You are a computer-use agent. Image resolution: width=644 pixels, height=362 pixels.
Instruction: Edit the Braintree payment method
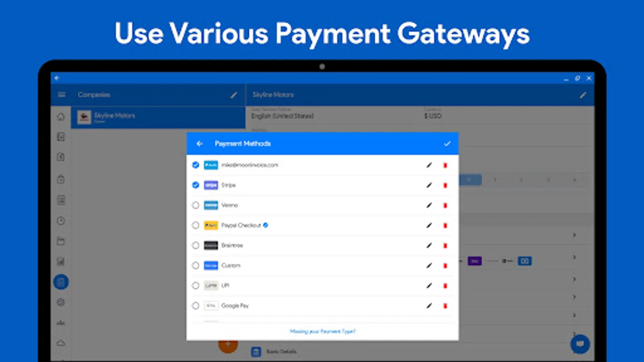coord(429,245)
